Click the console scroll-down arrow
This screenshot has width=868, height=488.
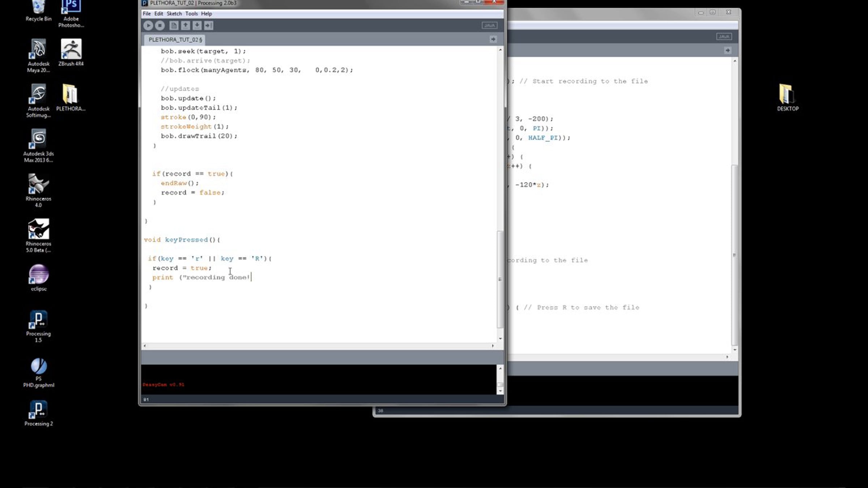tap(500, 391)
